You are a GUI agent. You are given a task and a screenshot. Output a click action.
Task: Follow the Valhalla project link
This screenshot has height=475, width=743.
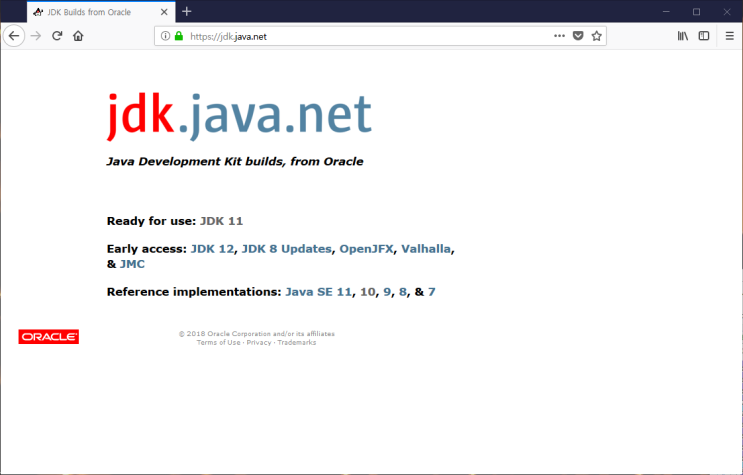coord(427,248)
